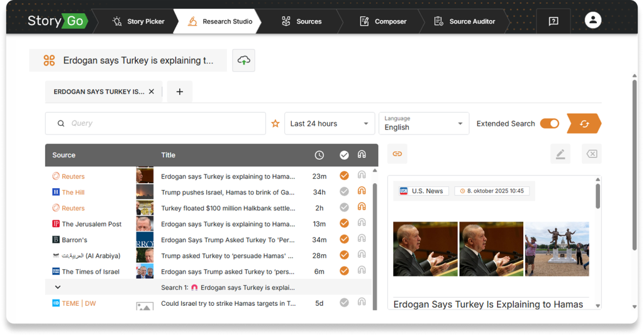Open the help chat icon in header

(553, 21)
